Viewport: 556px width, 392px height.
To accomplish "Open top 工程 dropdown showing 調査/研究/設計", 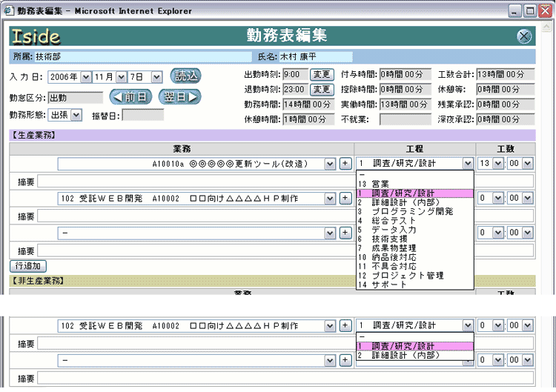I will [x=468, y=164].
